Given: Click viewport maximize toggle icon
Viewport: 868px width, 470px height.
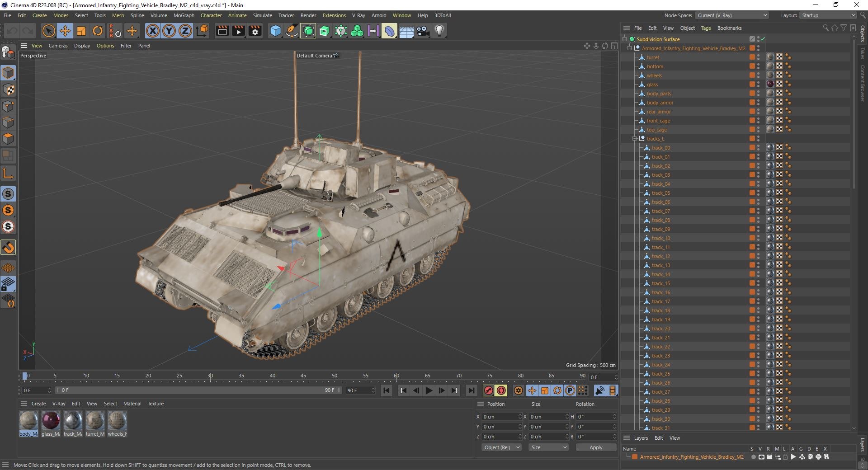Looking at the screenshot, I should (x=614, y=46).
